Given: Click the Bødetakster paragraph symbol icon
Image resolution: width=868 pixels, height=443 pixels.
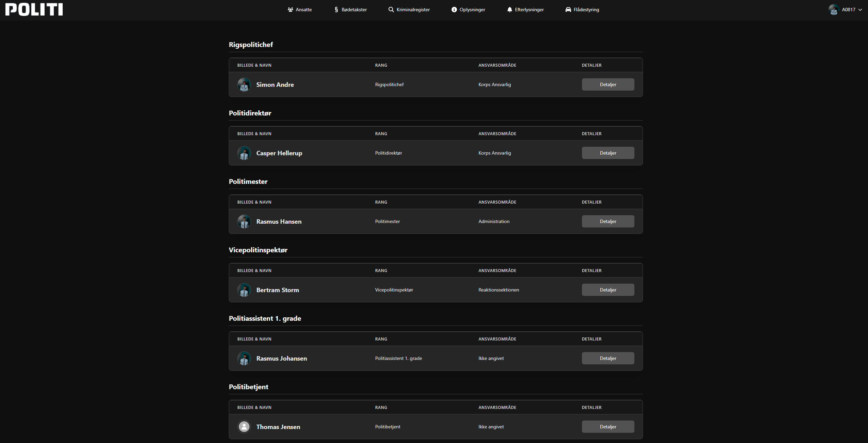Looking at the screenshot, I should (336, 10).
